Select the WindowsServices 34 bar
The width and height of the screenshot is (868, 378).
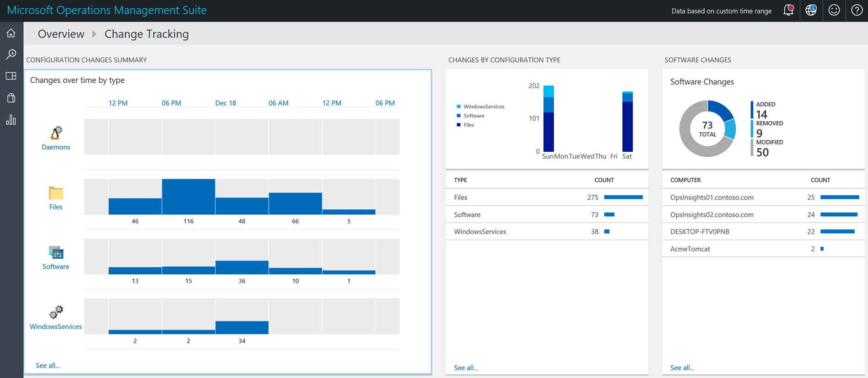coord(242,327)
